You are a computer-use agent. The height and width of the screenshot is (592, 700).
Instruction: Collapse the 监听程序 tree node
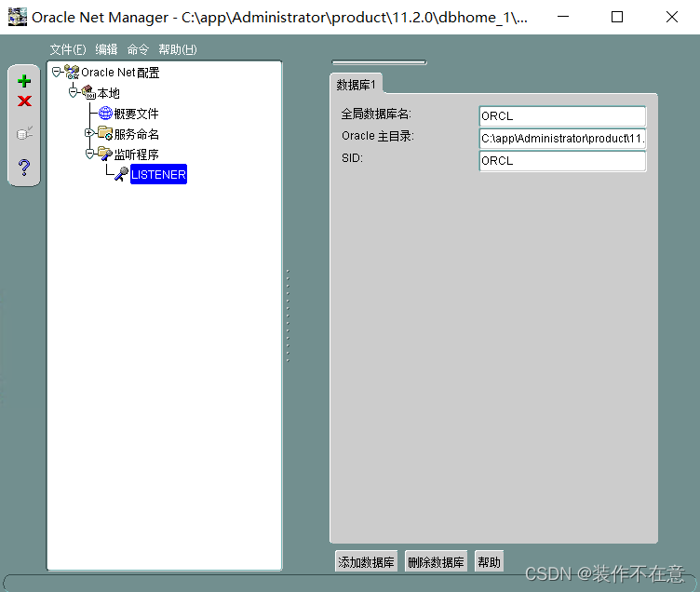(x=89, y=154)
